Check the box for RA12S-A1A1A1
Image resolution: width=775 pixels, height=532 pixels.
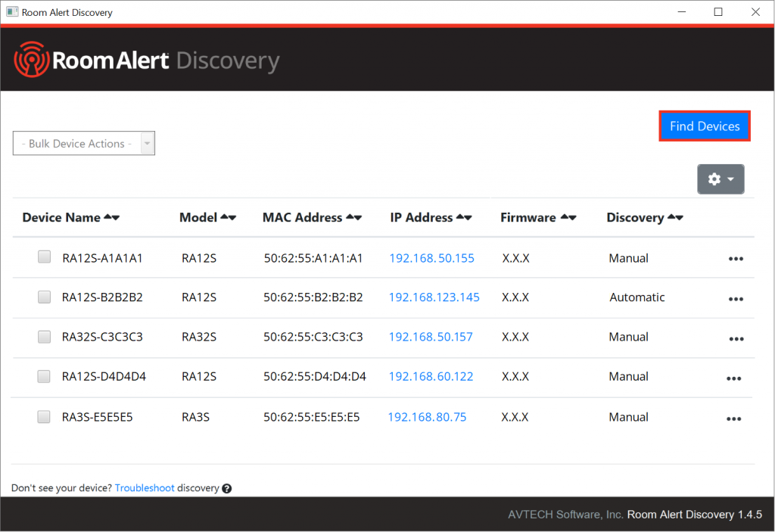click(45, 257)
